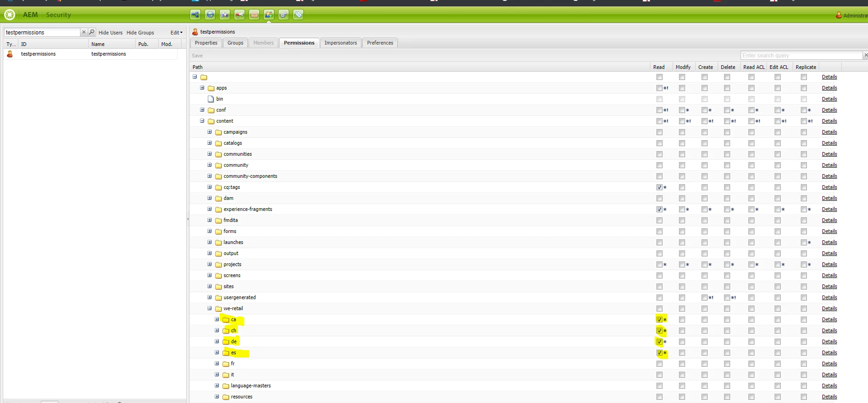The width and height of the screenshot is (868, 403).
Task: Click the sites folder icon
Action: pyautogui.click(x=218, y=287)
